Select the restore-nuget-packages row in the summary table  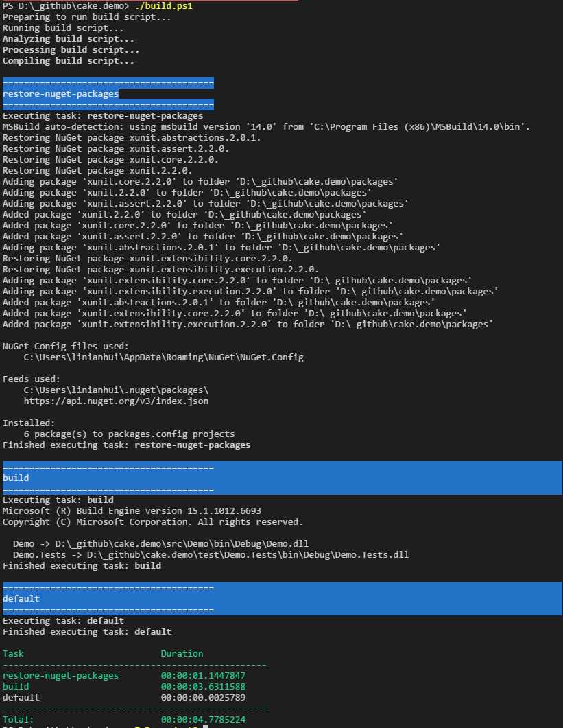click(x=124, y=676)
